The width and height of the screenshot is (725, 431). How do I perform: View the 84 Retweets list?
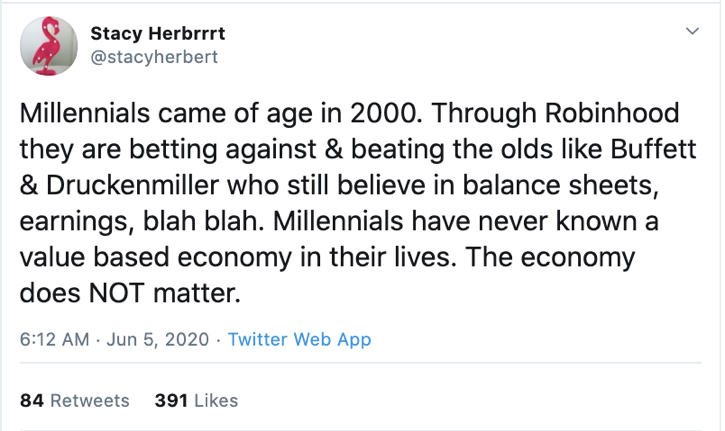[75, 400]
